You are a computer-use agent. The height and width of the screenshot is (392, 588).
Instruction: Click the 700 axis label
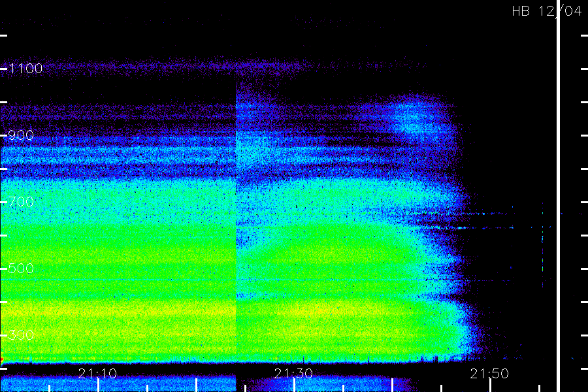(x=21, y=202)
